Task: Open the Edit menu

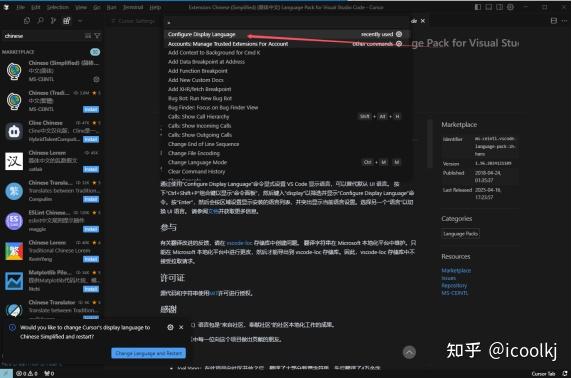Action: point(36,7)
